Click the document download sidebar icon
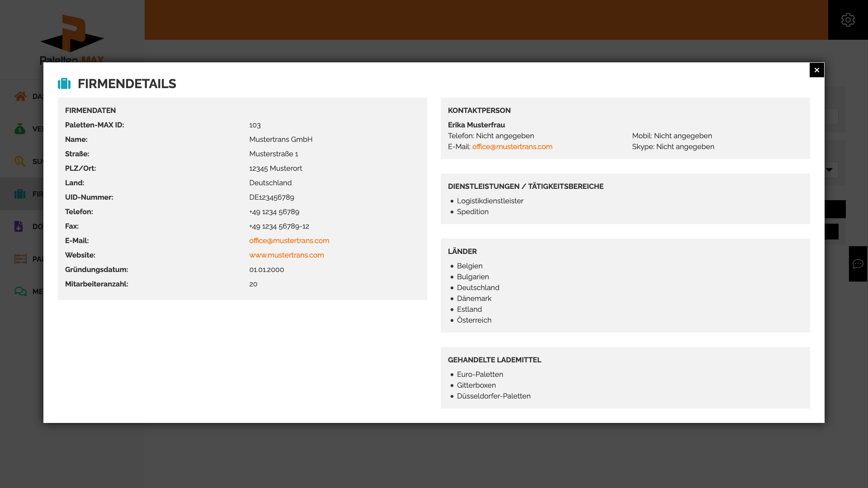Screen dimensions: 868x488 tap(19, 226)
